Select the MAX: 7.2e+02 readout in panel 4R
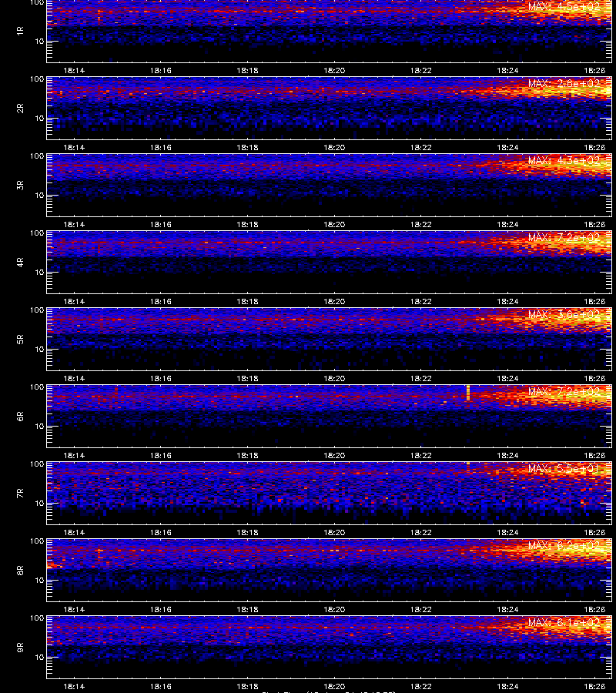Screen dimensions: 616x693 [564, 237]
